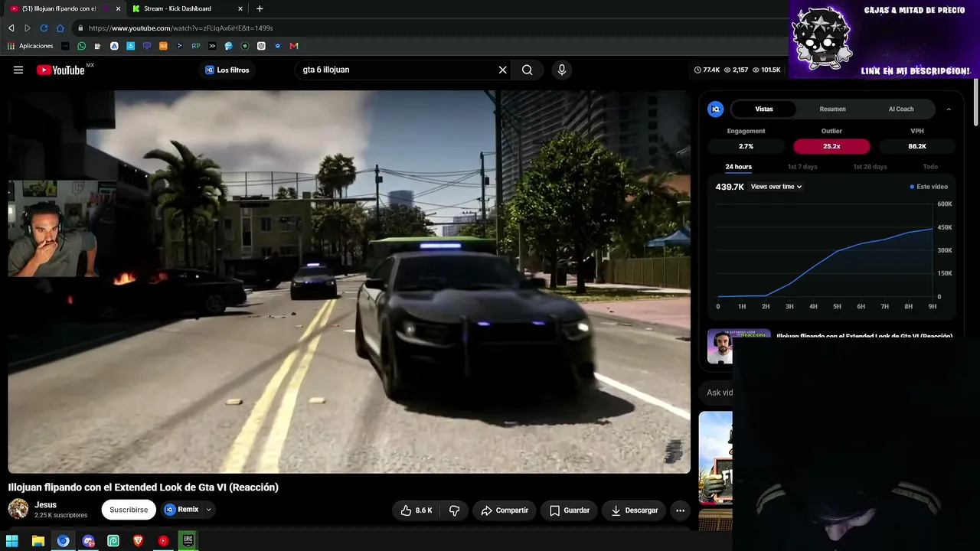
Task: Open the blue download-arrow bookmark
Action: click(x=131, y=46)
